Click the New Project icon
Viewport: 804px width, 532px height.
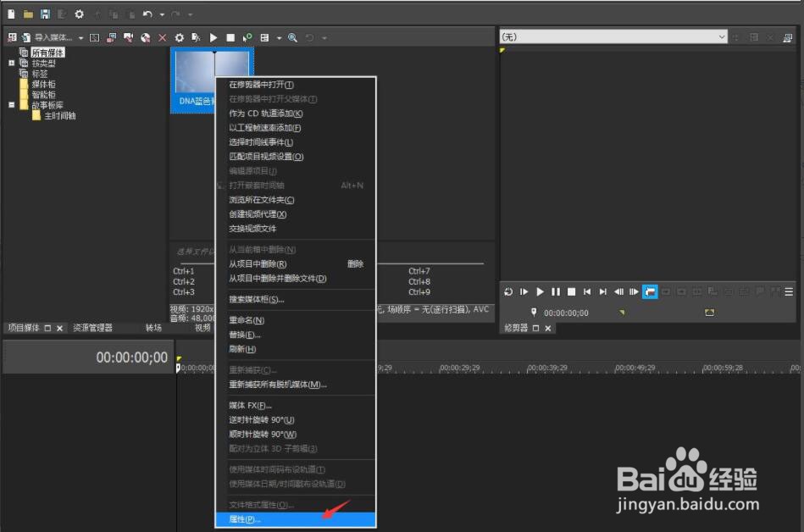point(10,14)
